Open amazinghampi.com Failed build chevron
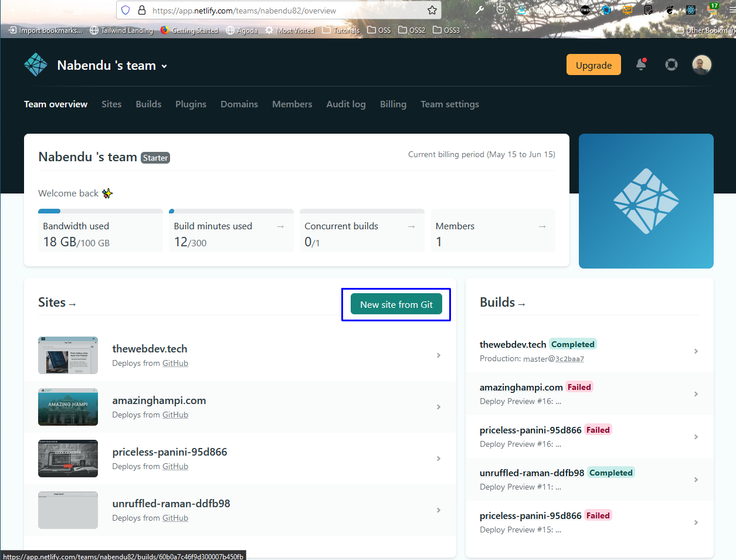The height and width of the screenshot is (560, 736). pyautogui.click(x=696, y=394)
